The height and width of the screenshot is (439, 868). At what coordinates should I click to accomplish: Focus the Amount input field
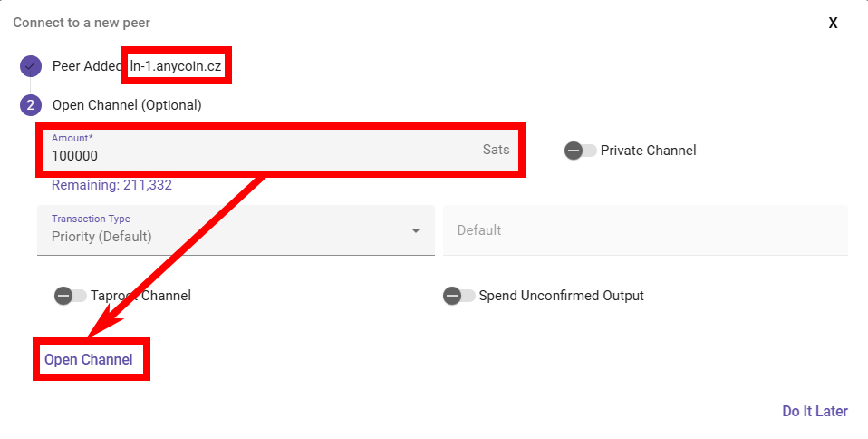tap(281, 151)
